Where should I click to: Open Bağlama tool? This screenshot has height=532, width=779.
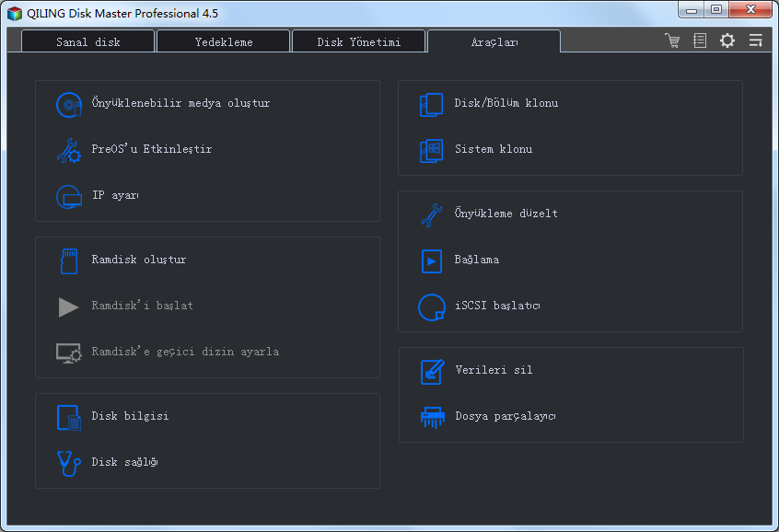(477, 260)
